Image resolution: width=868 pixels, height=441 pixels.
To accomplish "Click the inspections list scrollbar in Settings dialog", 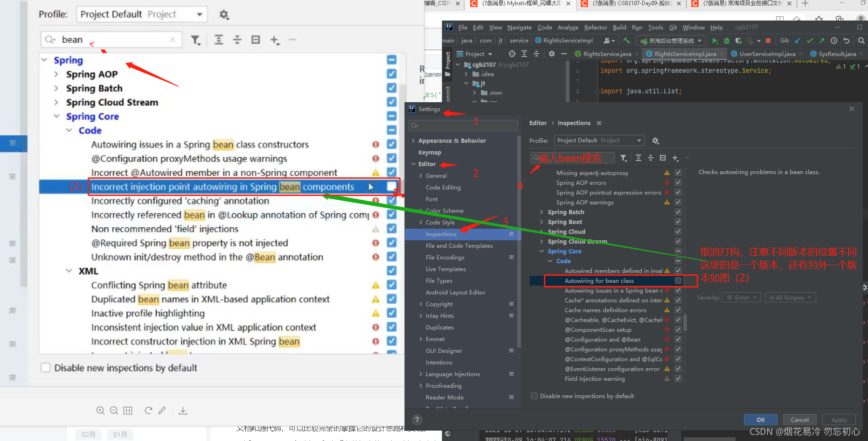I will (x=685, y=322).
